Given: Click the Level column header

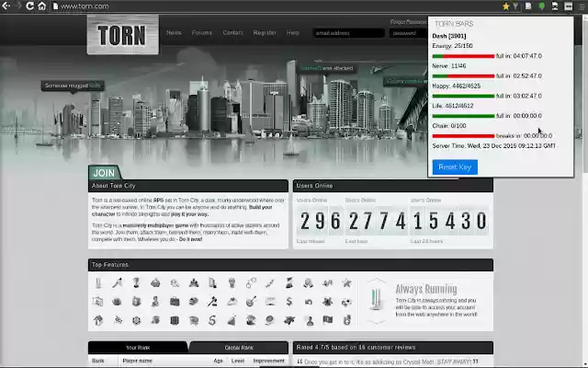Looking at the screenshot, I should coord(238,361).
